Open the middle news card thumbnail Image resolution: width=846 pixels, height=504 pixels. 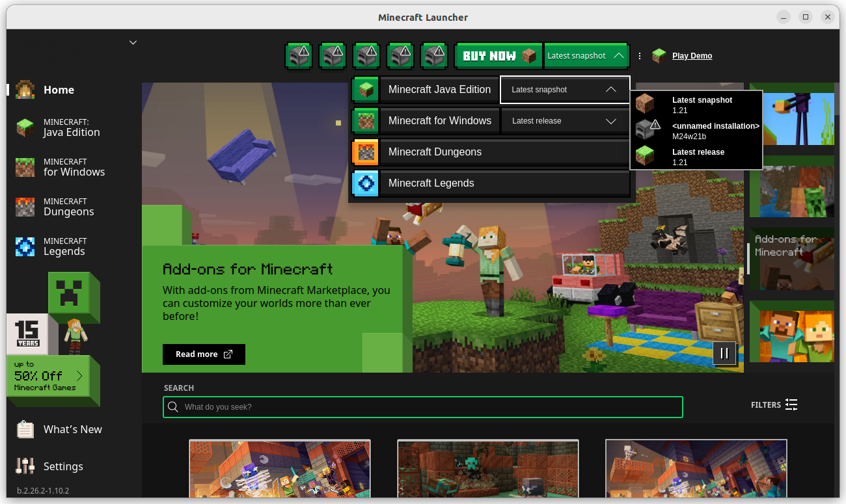click(x=488, y=469)
